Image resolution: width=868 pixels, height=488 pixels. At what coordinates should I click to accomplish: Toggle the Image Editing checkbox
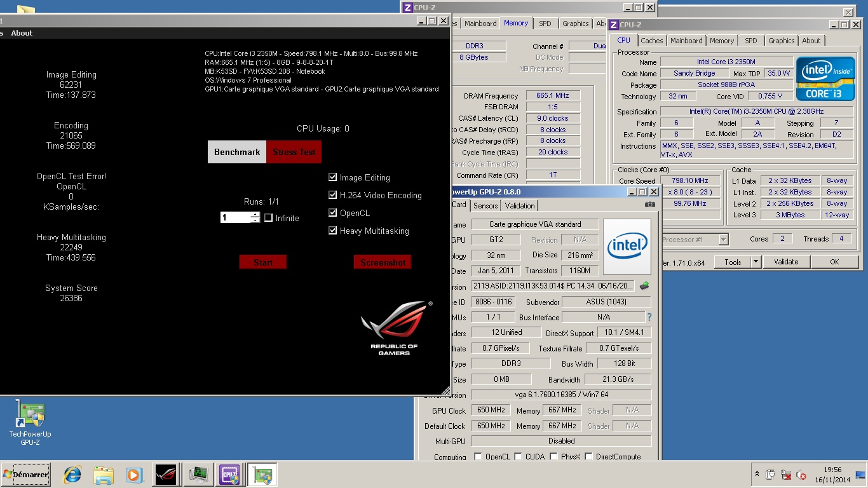[333, 177]
